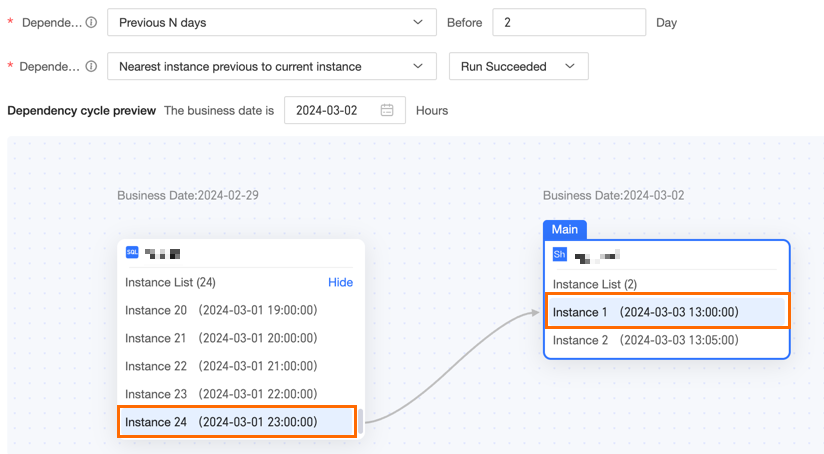Select Instance 2 (2024-03-03 13:05:00)
The image size is (824, 454).
[667, 340]
